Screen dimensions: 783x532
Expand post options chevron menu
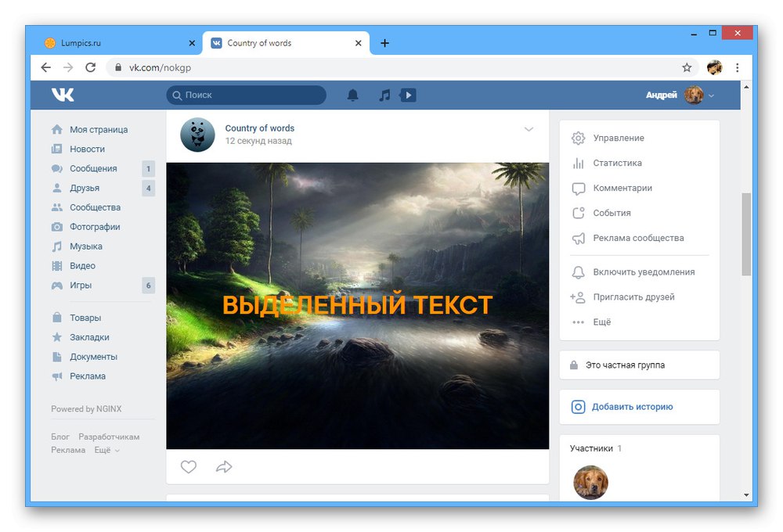tap(529, 129)
